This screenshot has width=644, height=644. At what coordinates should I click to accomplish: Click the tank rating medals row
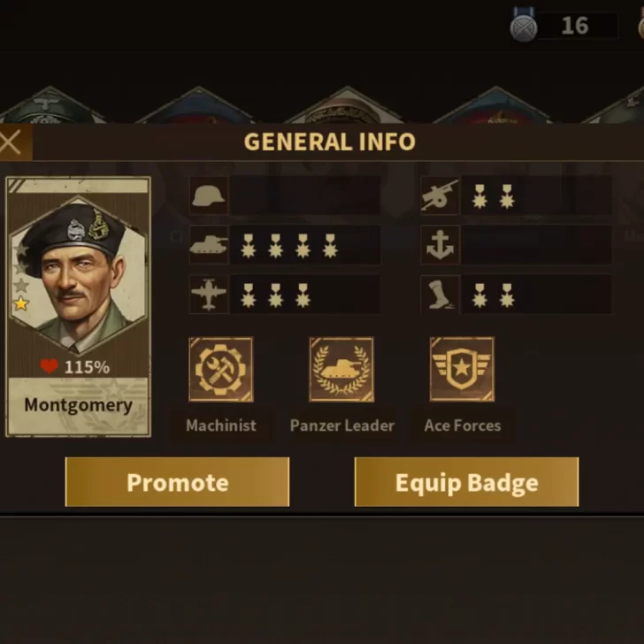click(304, 245)
